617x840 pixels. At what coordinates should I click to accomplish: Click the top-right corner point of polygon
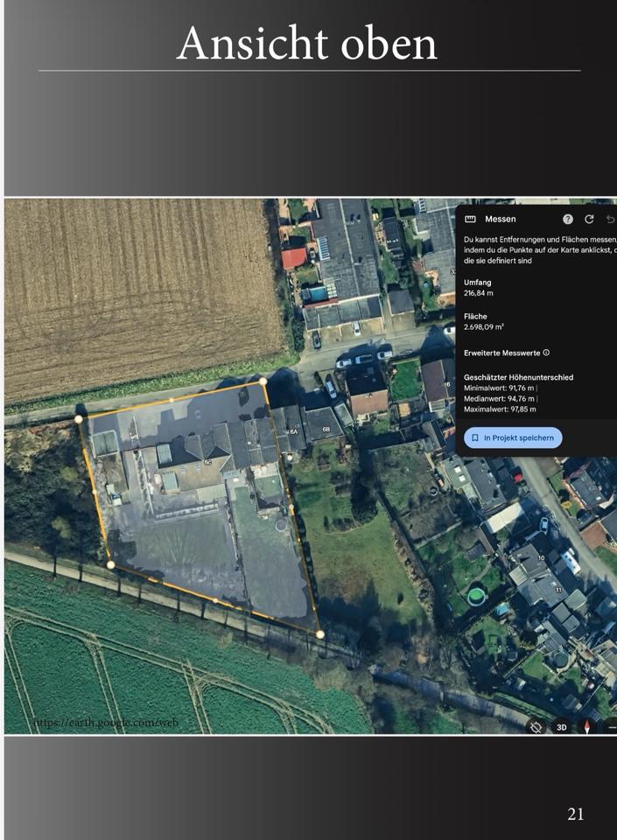pyautogui.click(x=263, y=381)
